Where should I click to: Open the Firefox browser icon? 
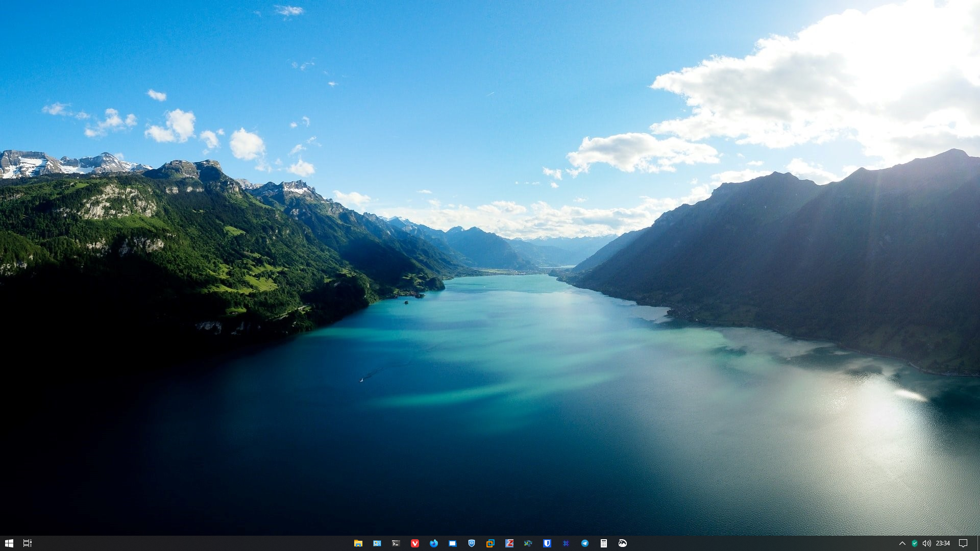434,543
